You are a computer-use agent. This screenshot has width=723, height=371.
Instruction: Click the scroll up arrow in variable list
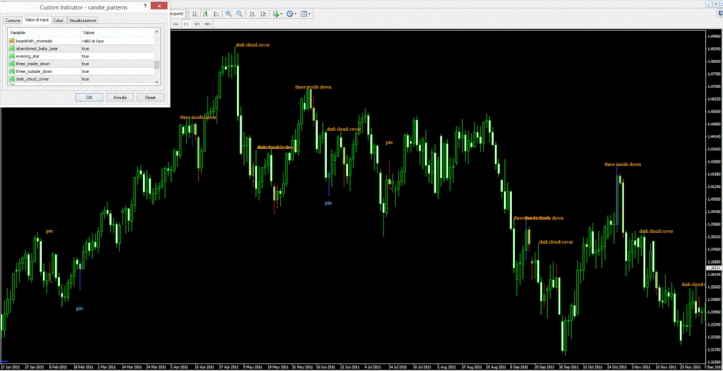click(x=156, y=32)
